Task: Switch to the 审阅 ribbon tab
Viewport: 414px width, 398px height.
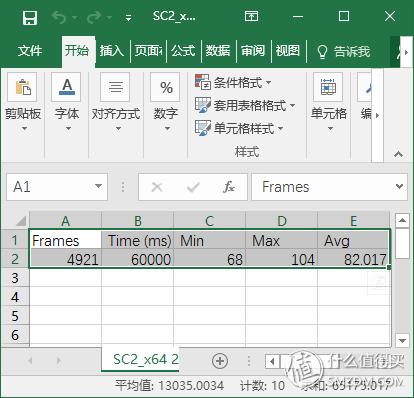Action: (253, 51)
